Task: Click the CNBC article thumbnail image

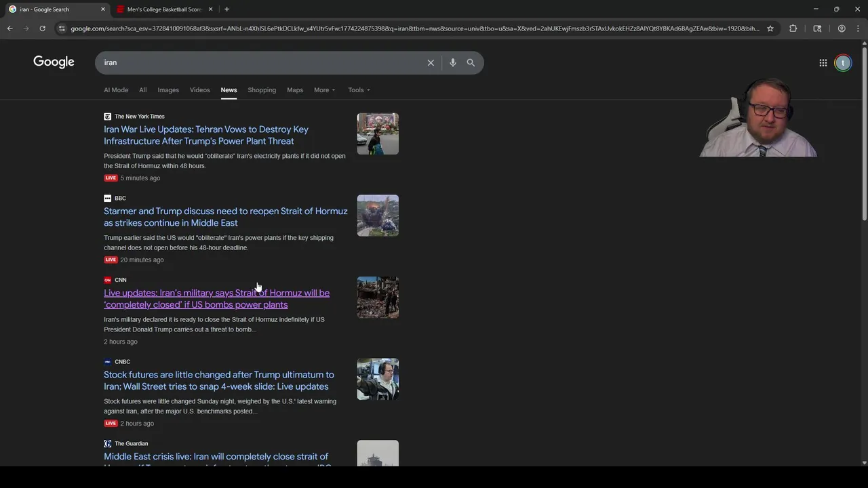Action: tap(378, 379)
